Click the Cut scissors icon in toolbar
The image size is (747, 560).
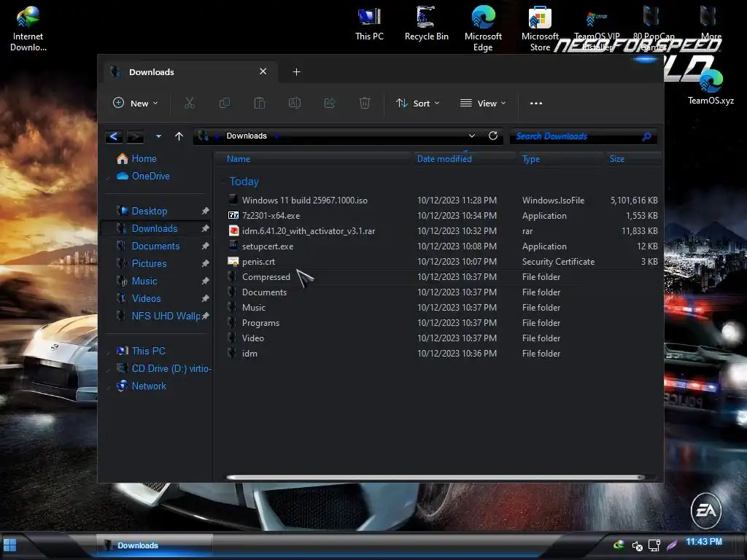190,103
